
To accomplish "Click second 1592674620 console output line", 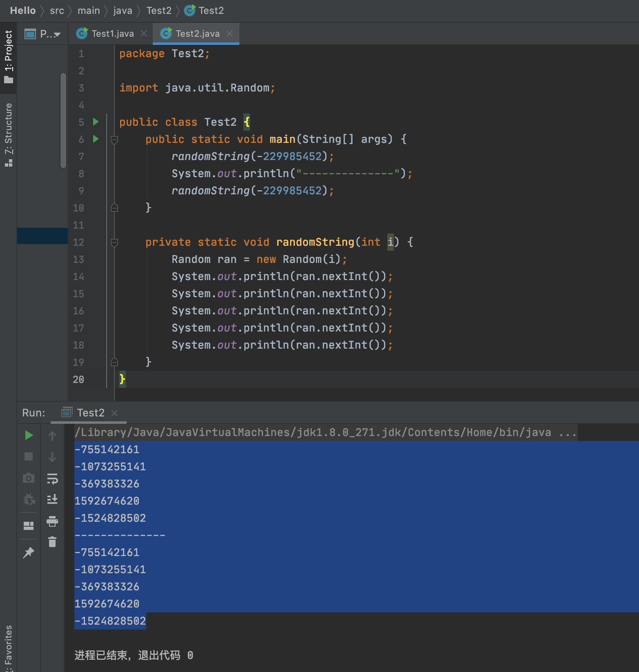I will click(107, 604).
